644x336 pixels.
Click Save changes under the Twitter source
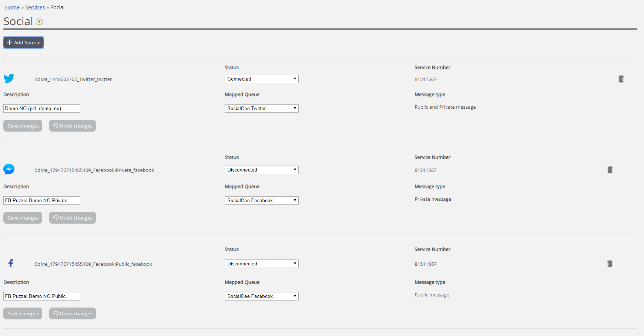coord(23,126)
